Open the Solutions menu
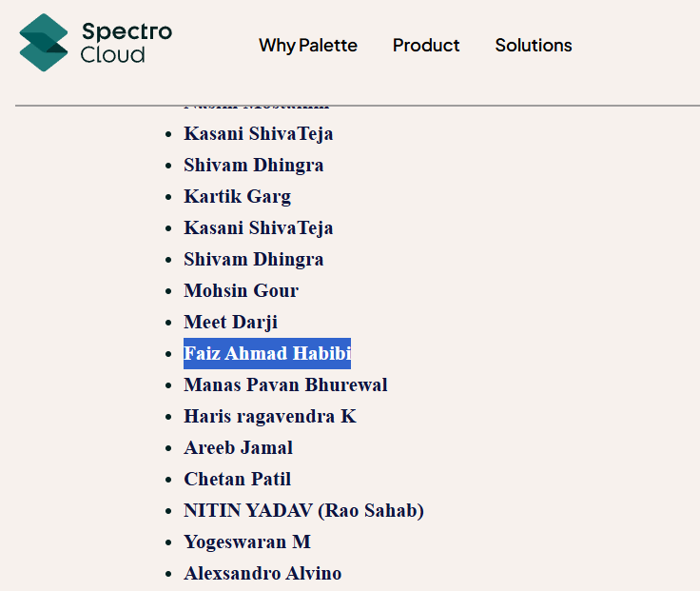The image size is (700, 591). click(x=534, y=46)
